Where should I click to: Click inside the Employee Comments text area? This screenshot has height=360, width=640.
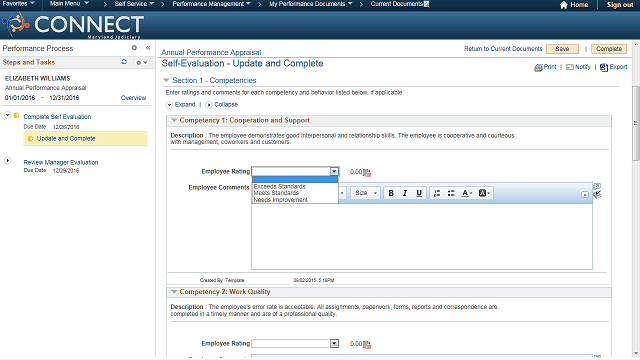pyautogui.click(x=422, y=236)
